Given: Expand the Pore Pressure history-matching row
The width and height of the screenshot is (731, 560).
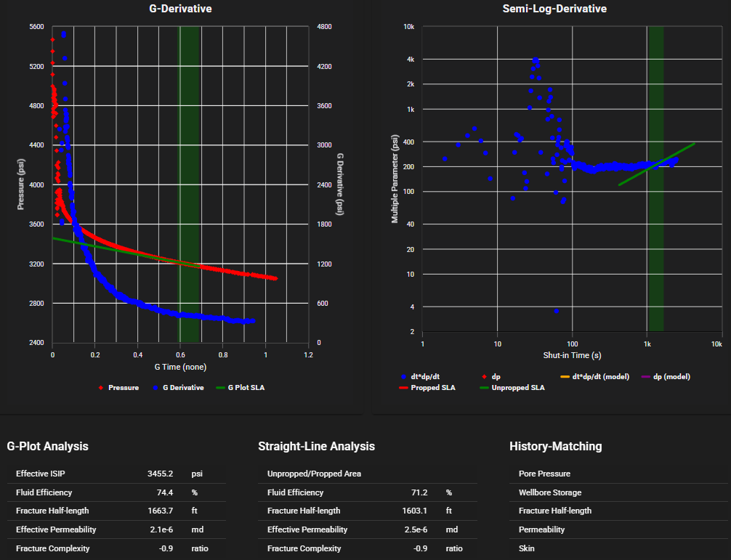Looking at the screenshot, I should point(544,474).
